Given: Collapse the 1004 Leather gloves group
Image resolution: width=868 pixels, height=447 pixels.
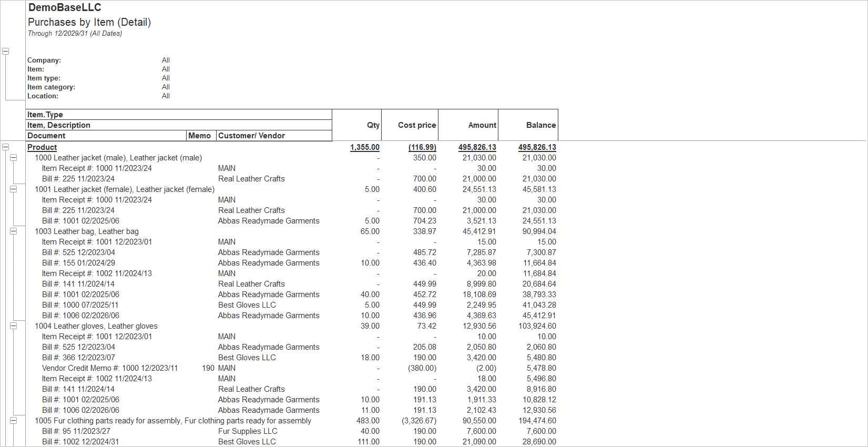Looking at the screenshot, I should coord(14,326).
